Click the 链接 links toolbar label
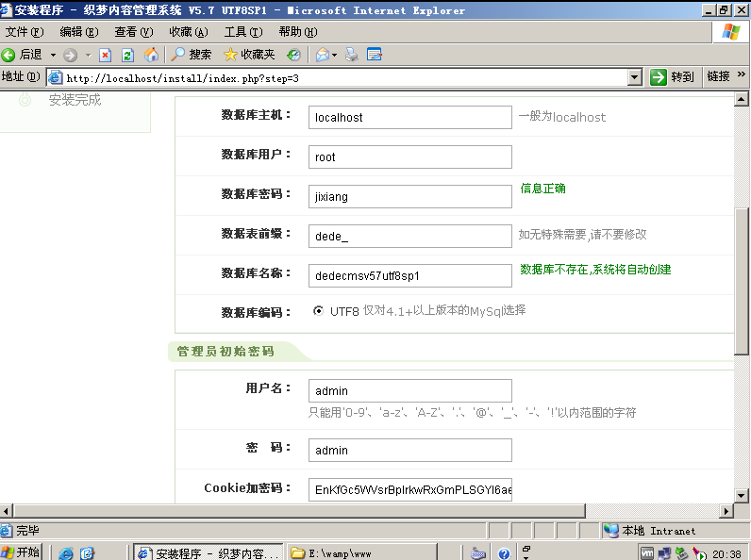751x560 pixels. (718, 76)
